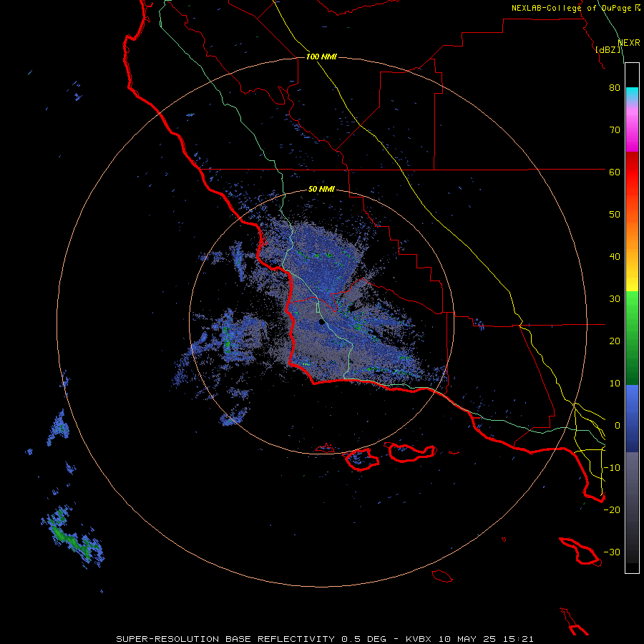Click the -20 value on the dBZ scale
Viewport: 644px width, 644px height.
pos(612,510)
